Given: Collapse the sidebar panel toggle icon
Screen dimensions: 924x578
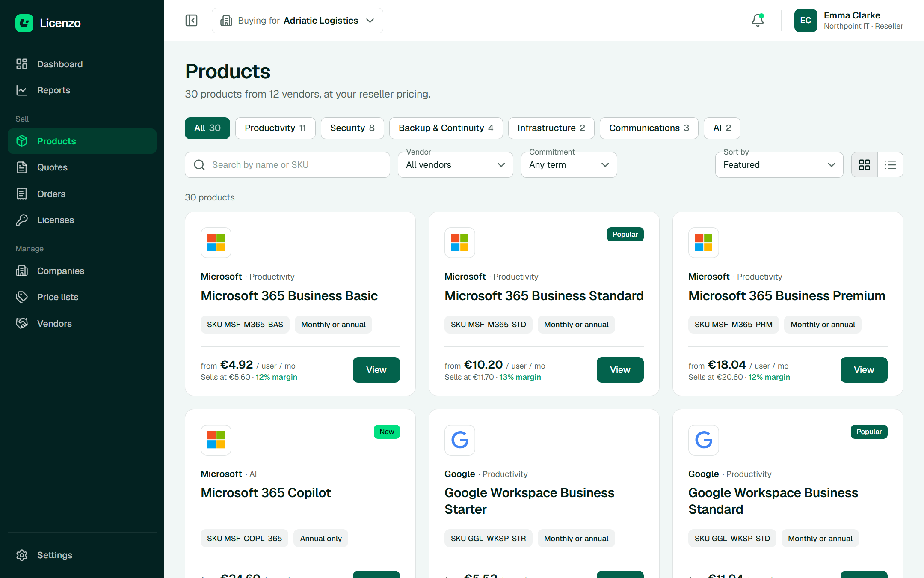Looking at the screenshot, I should (191, 21).
